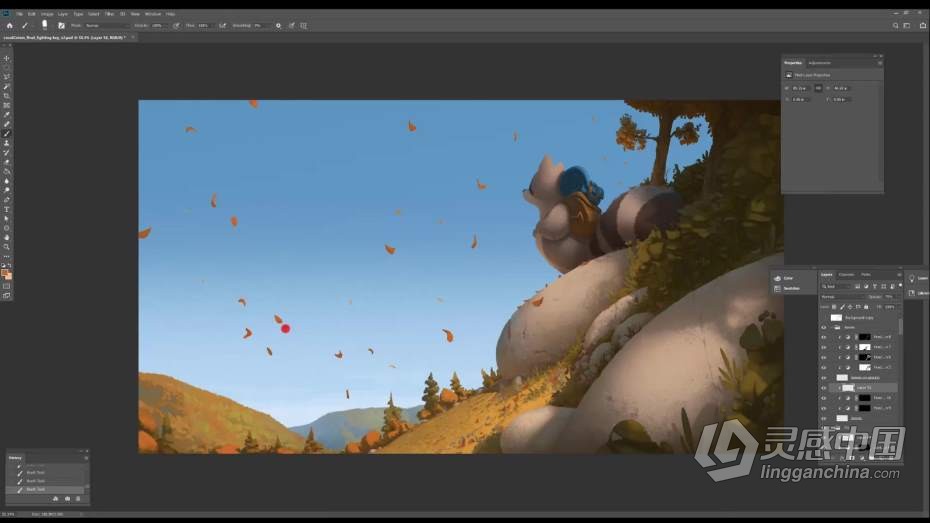The height and width of the screenshot is (523, 930).
Task: Toggle eye of first adjustment layer under leaves
Action: coord(823,337)
